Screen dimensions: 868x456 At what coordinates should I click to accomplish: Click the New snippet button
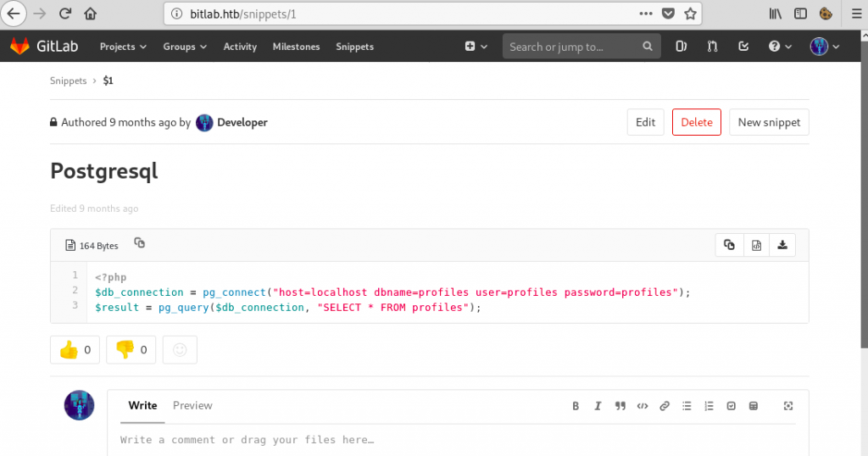(769, 122)
